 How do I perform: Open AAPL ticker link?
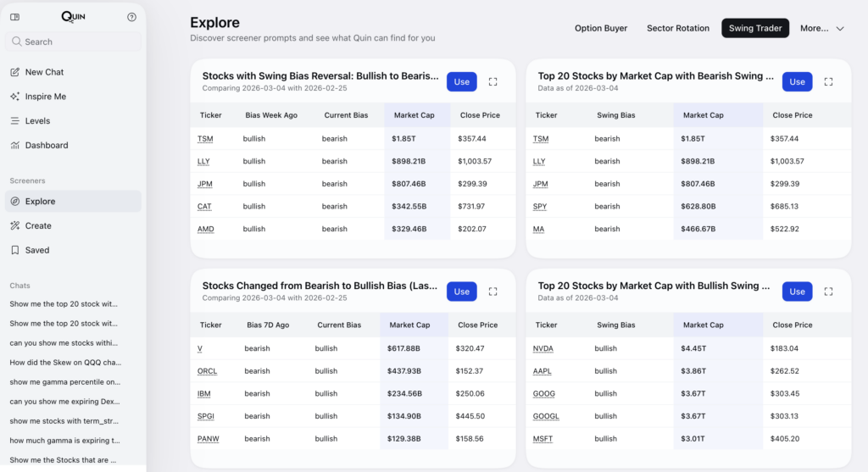pos(542,371)
